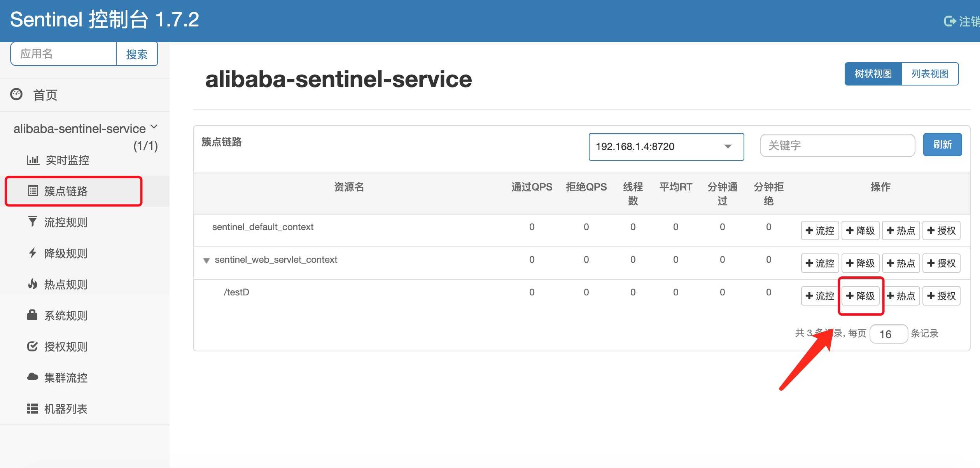Click the lightning bolt icon for 降级规则
980x468 pixels.
[x=33, y=253]
